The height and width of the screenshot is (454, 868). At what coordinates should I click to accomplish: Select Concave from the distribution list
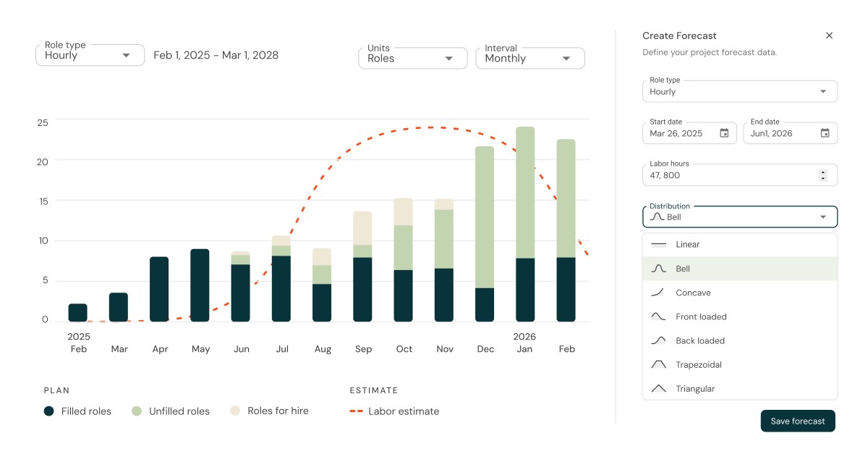point(740,293)
